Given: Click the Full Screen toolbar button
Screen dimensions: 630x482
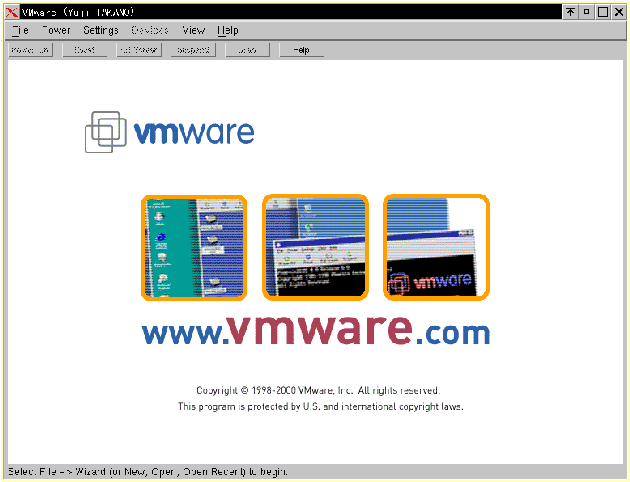Looking at the screenshot, I should click(139, 50).
